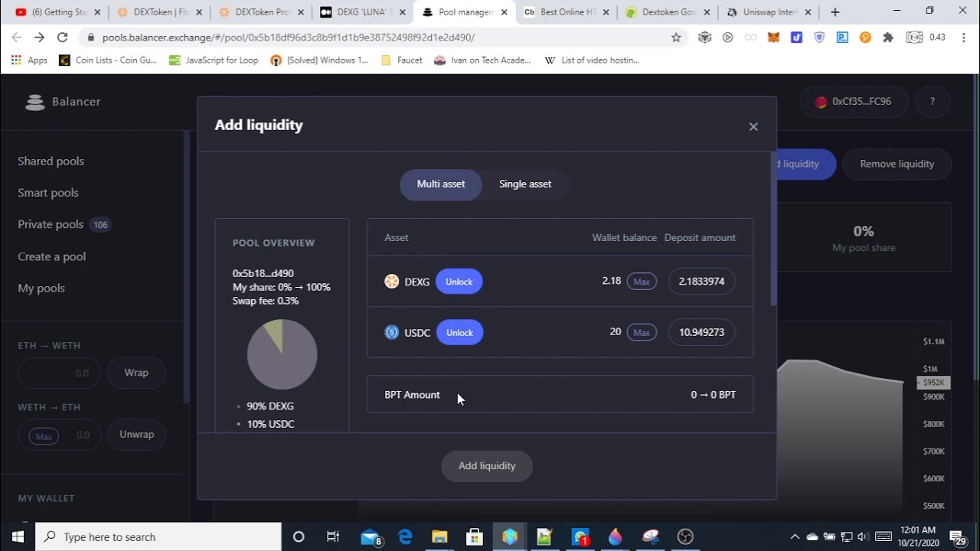Select the Single asset option
Image resolution: width=980 pixels, height=551 pixels.
click(525, 184)
